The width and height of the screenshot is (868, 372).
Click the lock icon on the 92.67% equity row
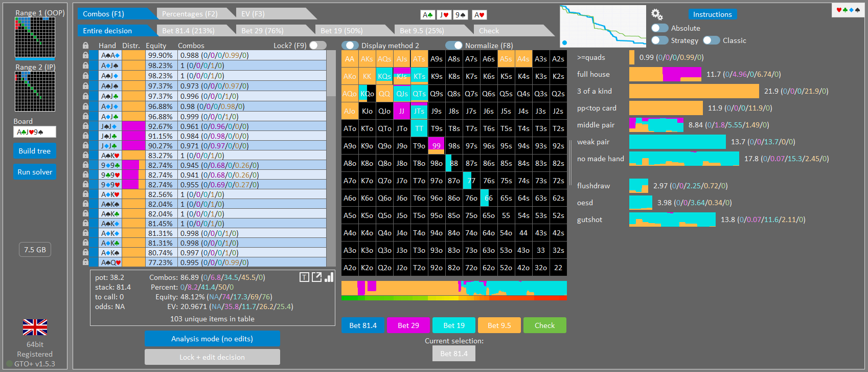(x=85, y=126)
